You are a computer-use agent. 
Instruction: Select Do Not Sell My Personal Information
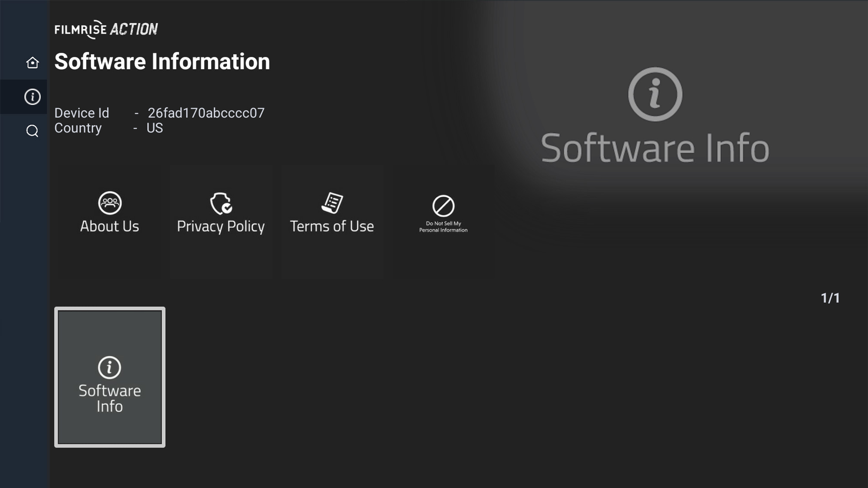pos(443,222)
